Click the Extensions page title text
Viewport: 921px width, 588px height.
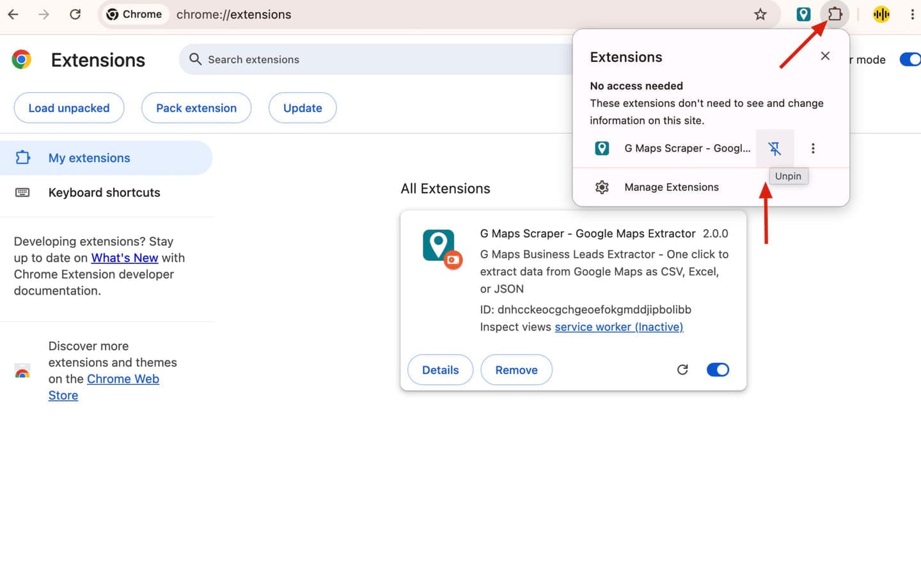click(98, 60)
